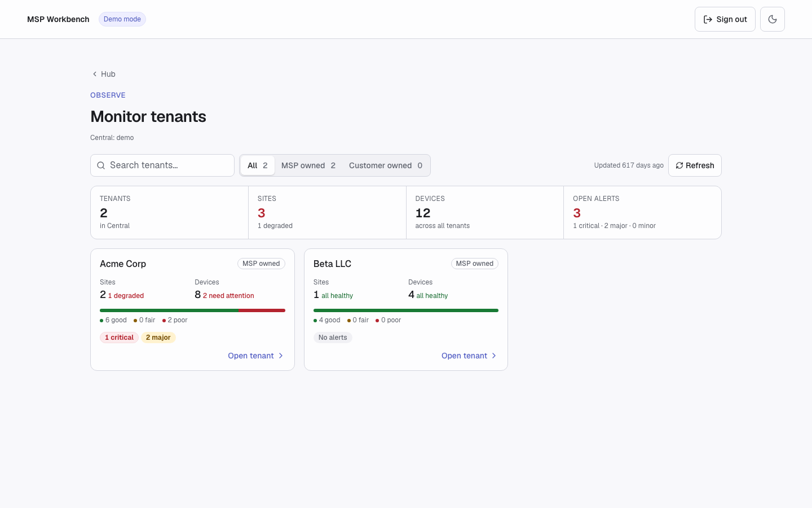812x508 pixels.
Task: Click the 2 major alert badge
Action: [158, 338]
